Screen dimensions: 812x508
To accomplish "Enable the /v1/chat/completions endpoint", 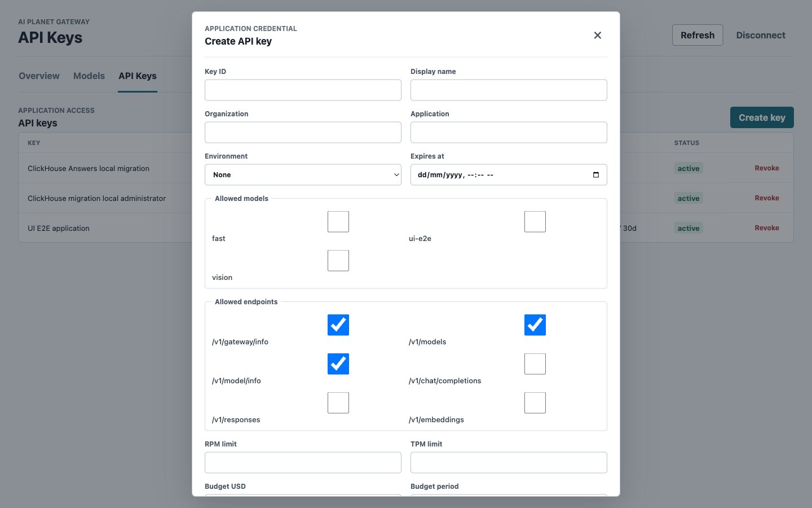I will tap(535, 364).
